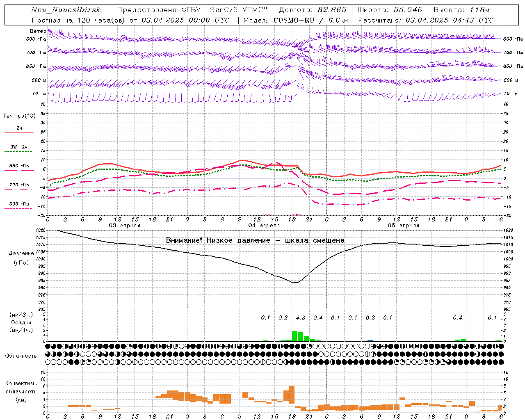Click the Ветер section label

[38, 31]
